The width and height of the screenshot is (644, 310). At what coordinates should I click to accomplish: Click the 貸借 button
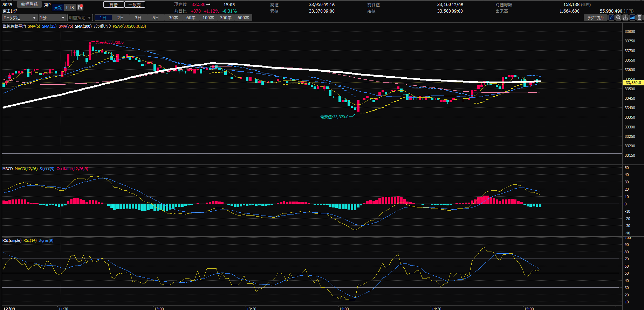pyautogui.click(x=114, y=5)
